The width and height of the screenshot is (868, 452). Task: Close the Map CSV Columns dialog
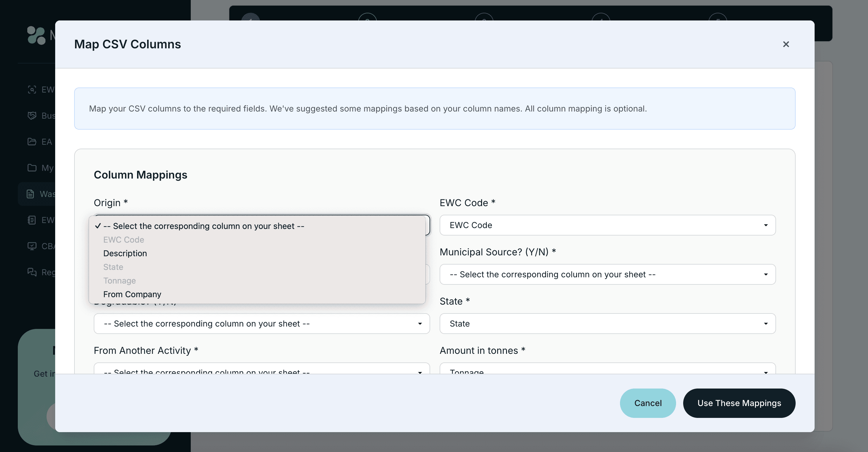[786, 44]
